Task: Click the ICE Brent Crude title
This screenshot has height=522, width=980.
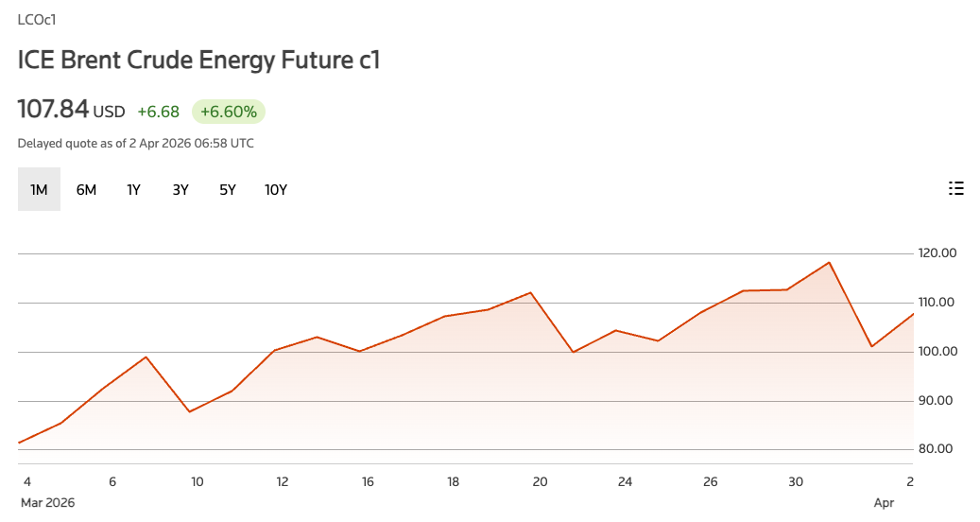Action: [198, 61]
